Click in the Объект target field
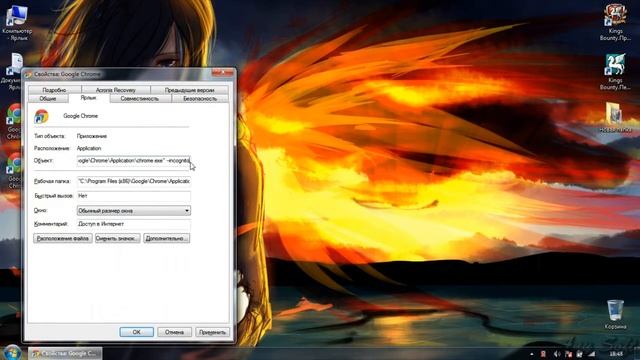640x360 pixels. [x=133, y=161]
